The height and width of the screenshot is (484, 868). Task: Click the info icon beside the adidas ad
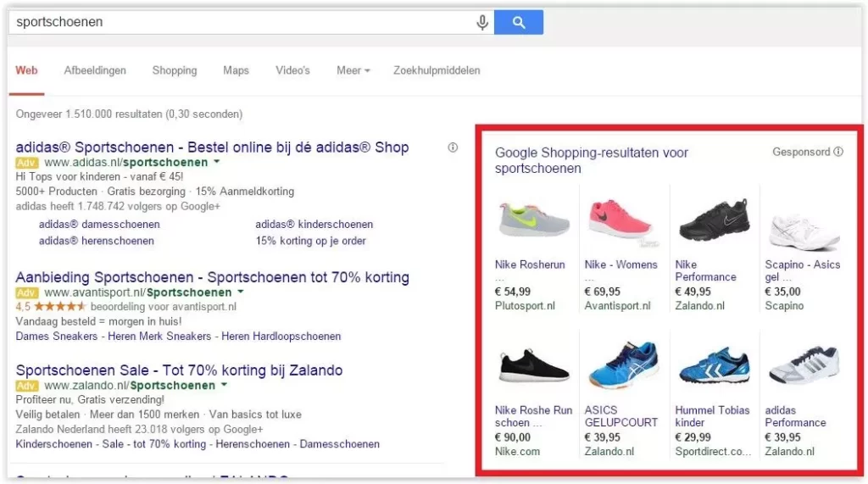[x=453, y=147]
